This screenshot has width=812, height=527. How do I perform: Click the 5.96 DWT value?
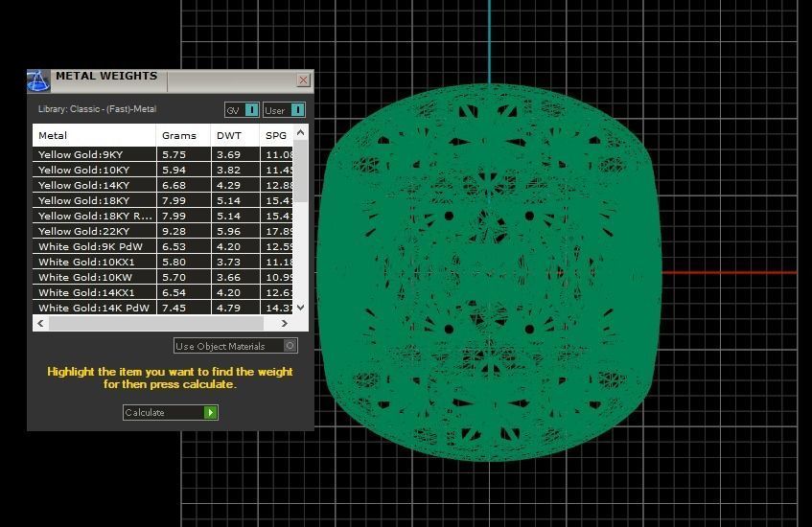coord(228,232)
